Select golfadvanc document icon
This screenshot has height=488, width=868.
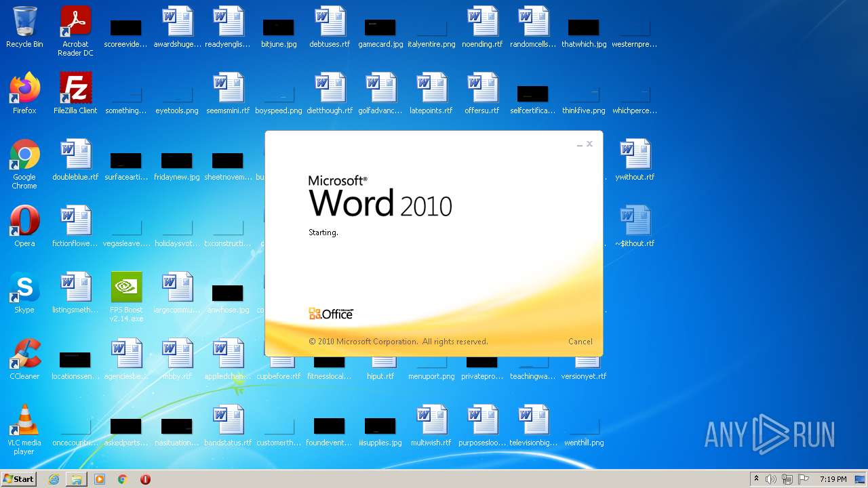pos(380,88)
